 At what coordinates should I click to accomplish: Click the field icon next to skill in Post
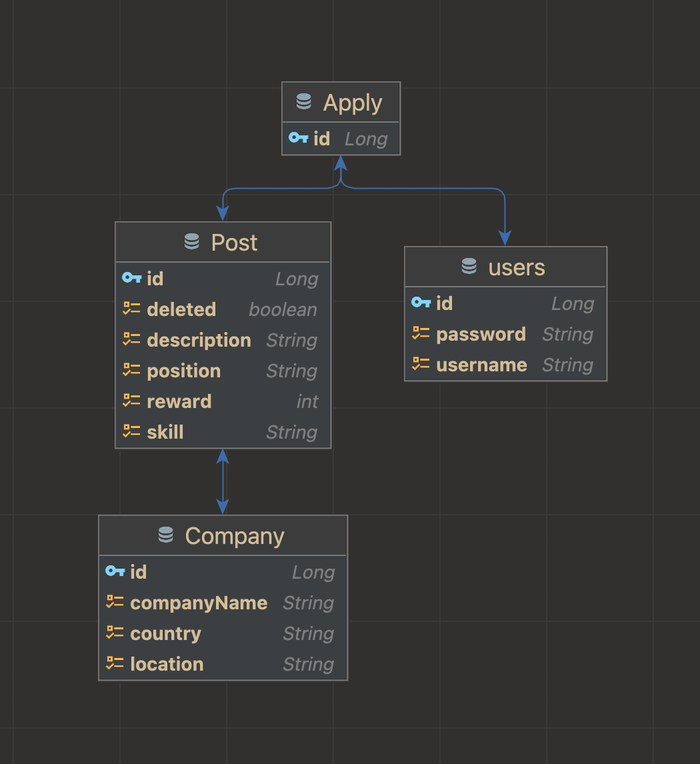point(131,431)
